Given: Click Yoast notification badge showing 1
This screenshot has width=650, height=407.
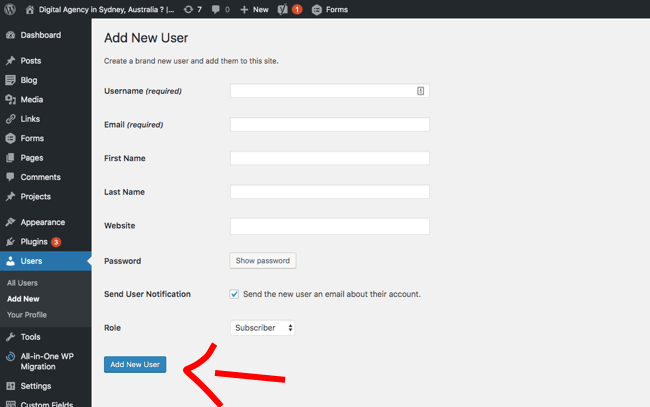Looking at the screenshot, I should click(x=297, y=9).
